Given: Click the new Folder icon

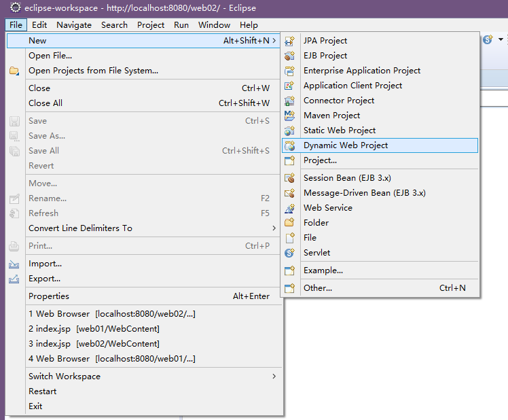Looking at the screenshot, I should 289,223.
